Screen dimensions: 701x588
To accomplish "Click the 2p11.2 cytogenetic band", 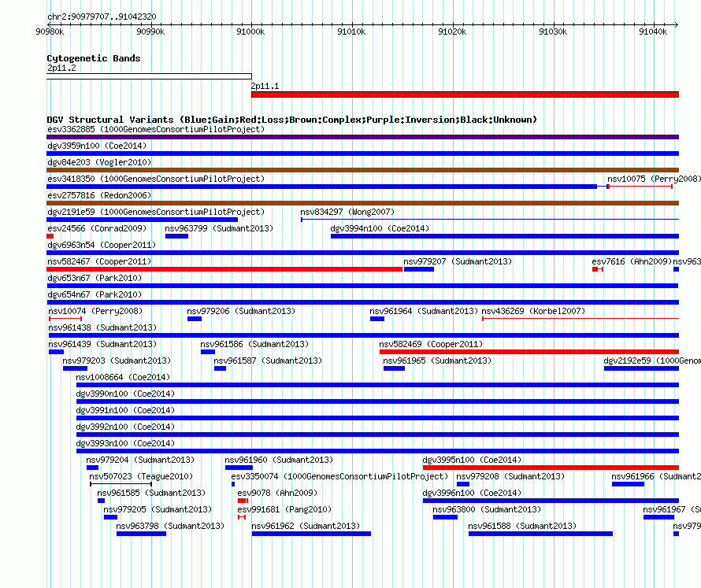I will [x=149, y=76].
